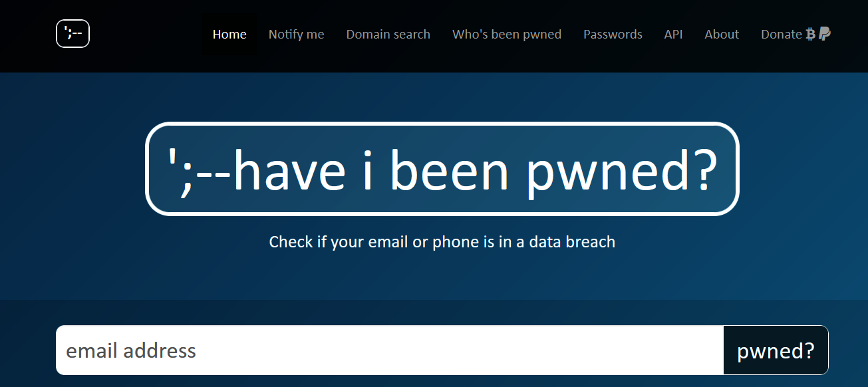Screen dimensions: 868x387
Task: Open the About page
Action: (x=721, y=34)
